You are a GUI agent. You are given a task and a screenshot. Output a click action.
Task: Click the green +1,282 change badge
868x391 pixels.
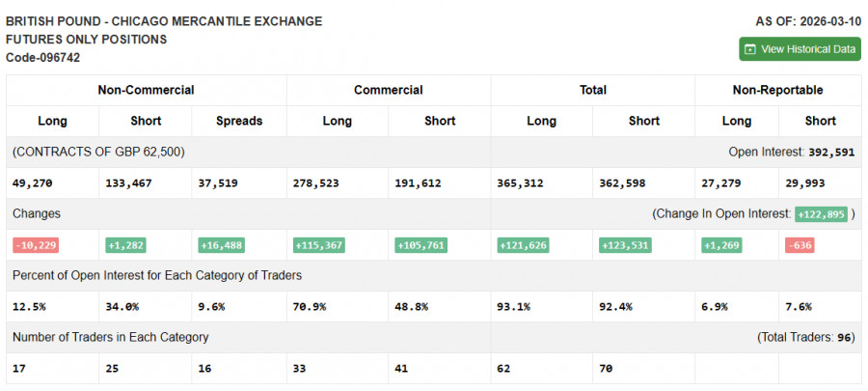click(x=125, y=245)
